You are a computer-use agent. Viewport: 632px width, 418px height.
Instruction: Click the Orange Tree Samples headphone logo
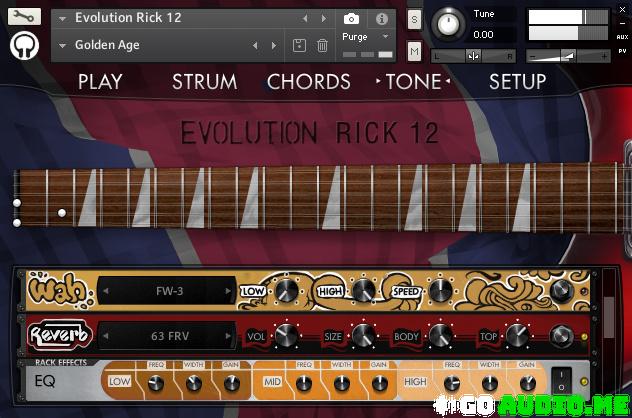(24, 46)
